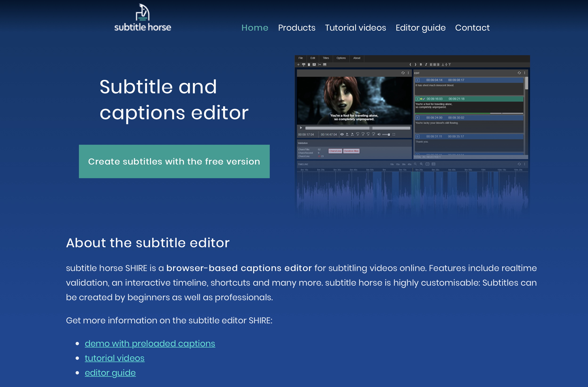Open the three-dot menu of the EDIT panel
Viewport: 588px width, 387px height.
pos(524,73)
